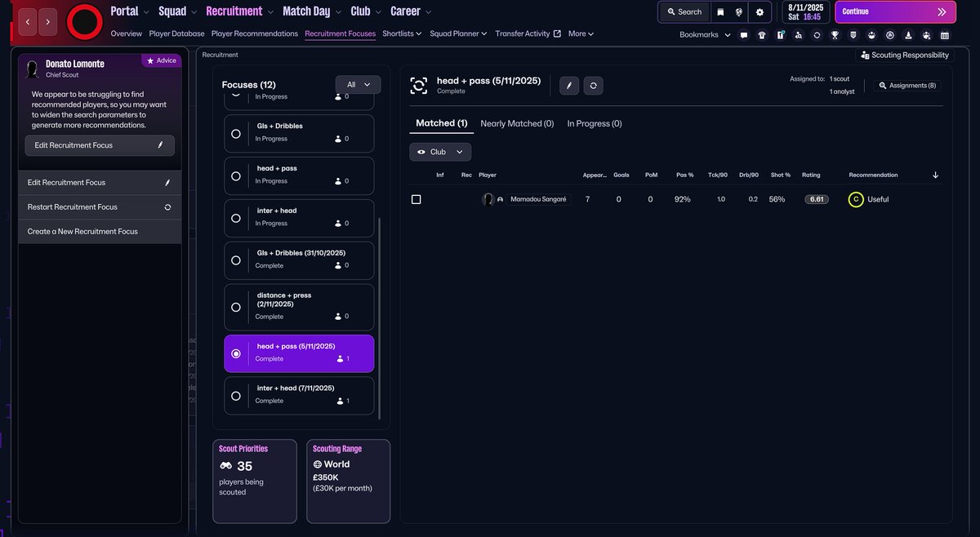The height and width of the screenshot is (537, 980).
Task: Click the recruitment focus target icon
Action: pyautogui.click(x=419, y=86)
